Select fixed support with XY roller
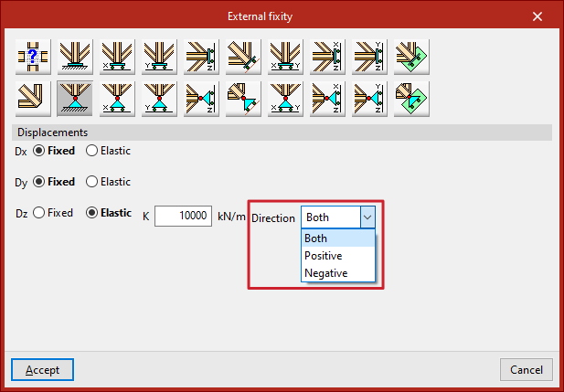This screenshot has width=564, height=392. pyautogui.click(x=285, y=57)
